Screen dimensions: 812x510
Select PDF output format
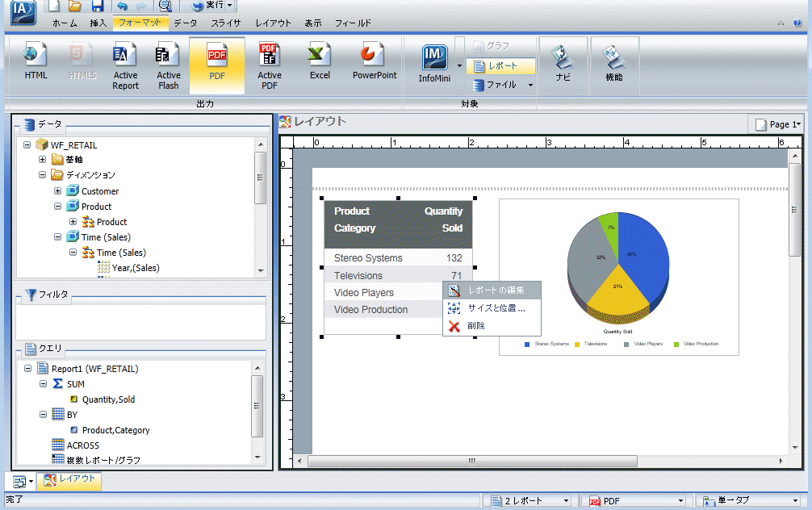pyautogui.click(x=217, y=65)
